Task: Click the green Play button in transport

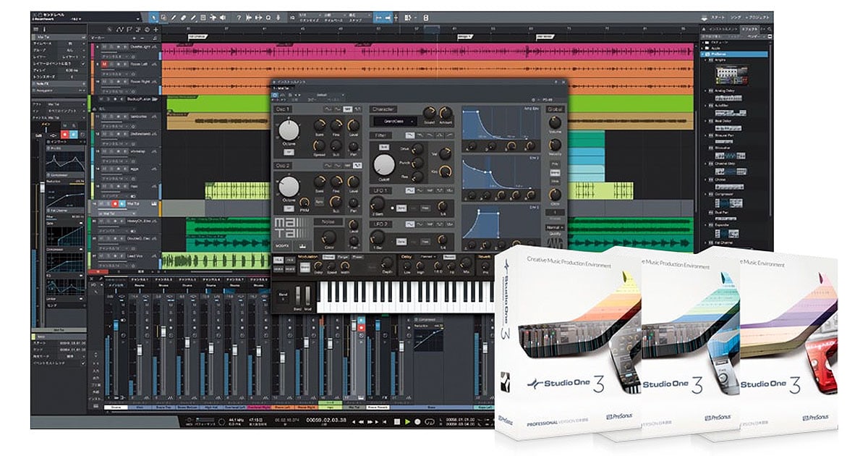Action: tap(407, 421)
